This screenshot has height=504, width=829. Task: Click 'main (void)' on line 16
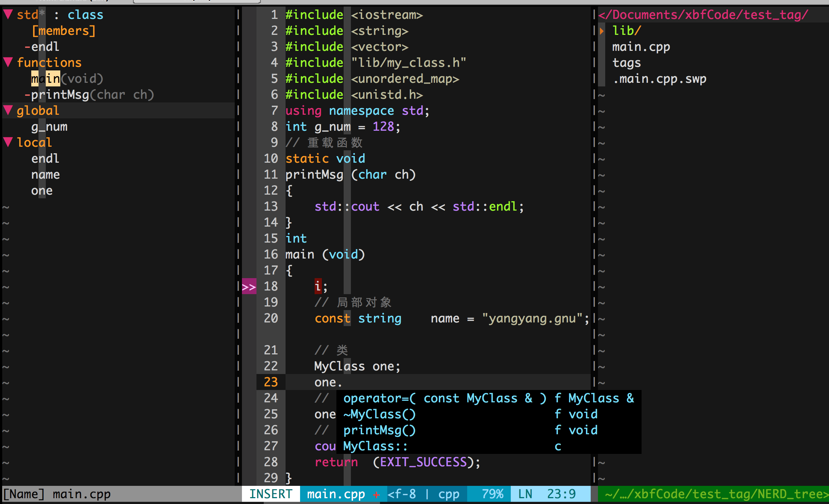click(x=325, y=254)
